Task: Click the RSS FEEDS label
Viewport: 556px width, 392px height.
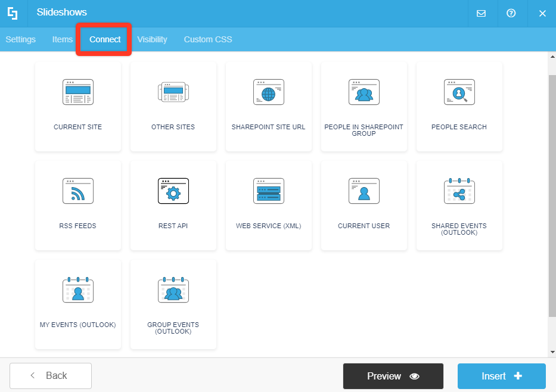Action: pos(78,226)
